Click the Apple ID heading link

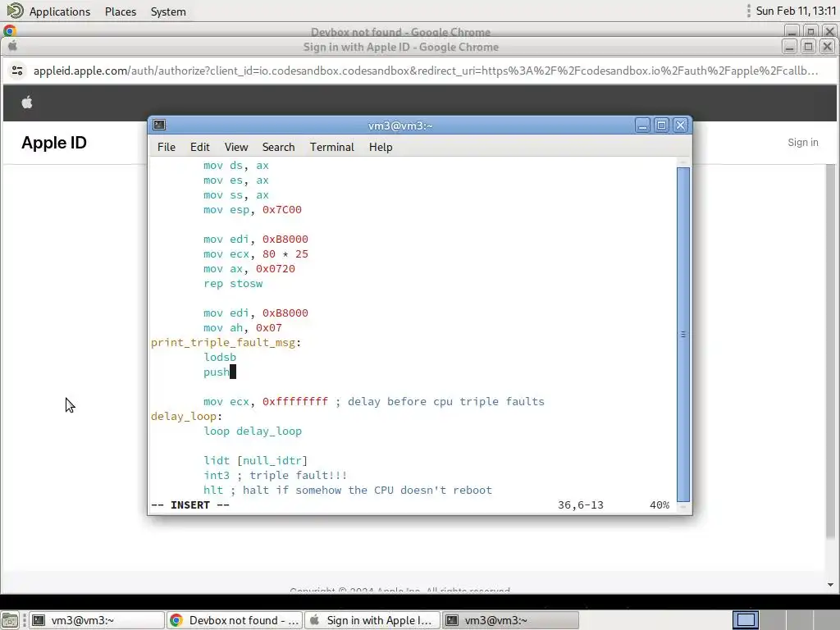coord(53,143)
